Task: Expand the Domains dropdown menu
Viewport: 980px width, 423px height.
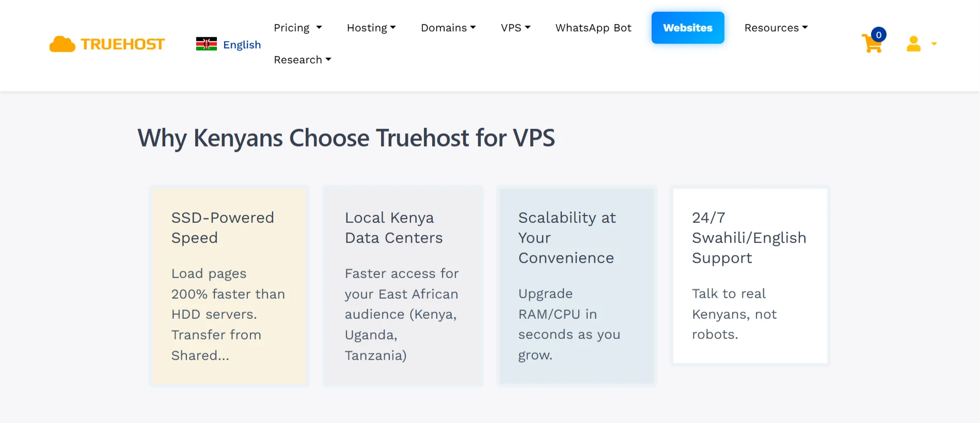Action: (x=448, y=28)
